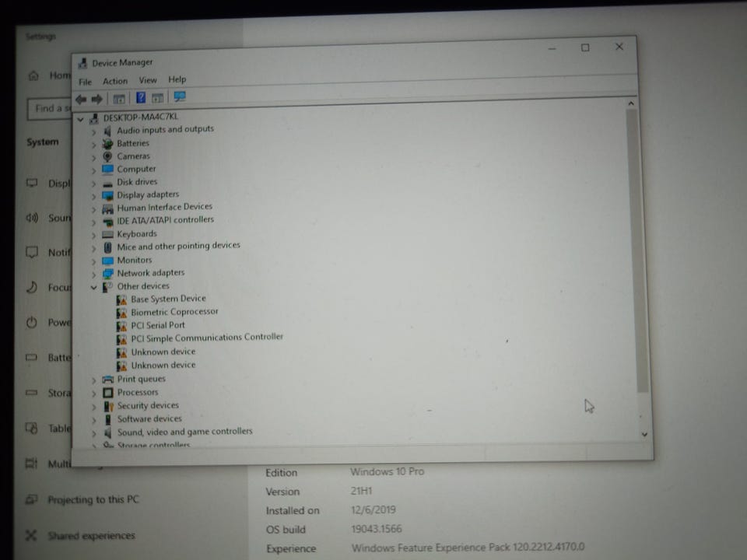Collapse the DESKTOP-MA4C7KL root node
747x560 pixels.
[80, 119]
